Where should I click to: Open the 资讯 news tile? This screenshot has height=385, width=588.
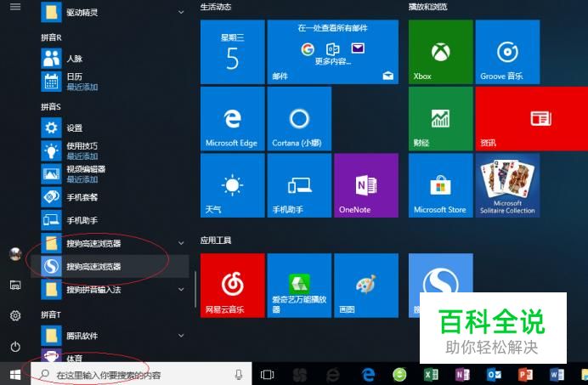532,119
